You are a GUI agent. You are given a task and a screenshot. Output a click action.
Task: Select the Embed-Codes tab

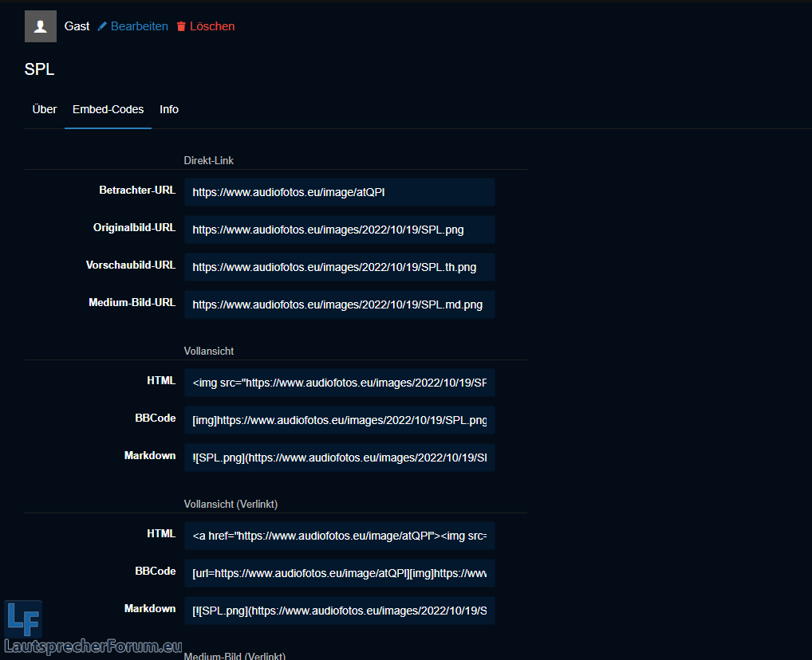point(108,109)
